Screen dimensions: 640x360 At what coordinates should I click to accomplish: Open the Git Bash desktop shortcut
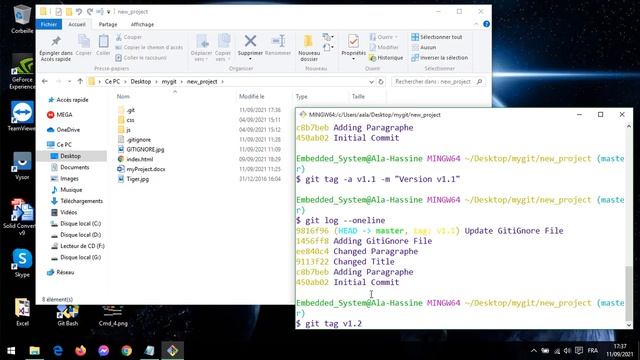(x=68, y=315)
